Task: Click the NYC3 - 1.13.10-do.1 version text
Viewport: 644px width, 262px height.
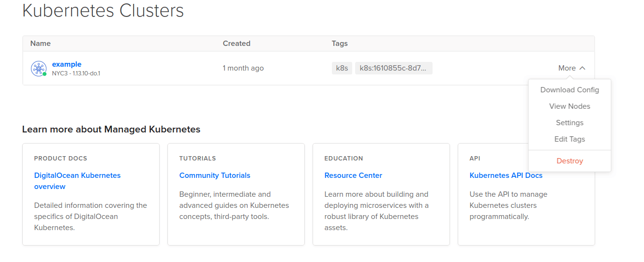Action: click(76, 73)
